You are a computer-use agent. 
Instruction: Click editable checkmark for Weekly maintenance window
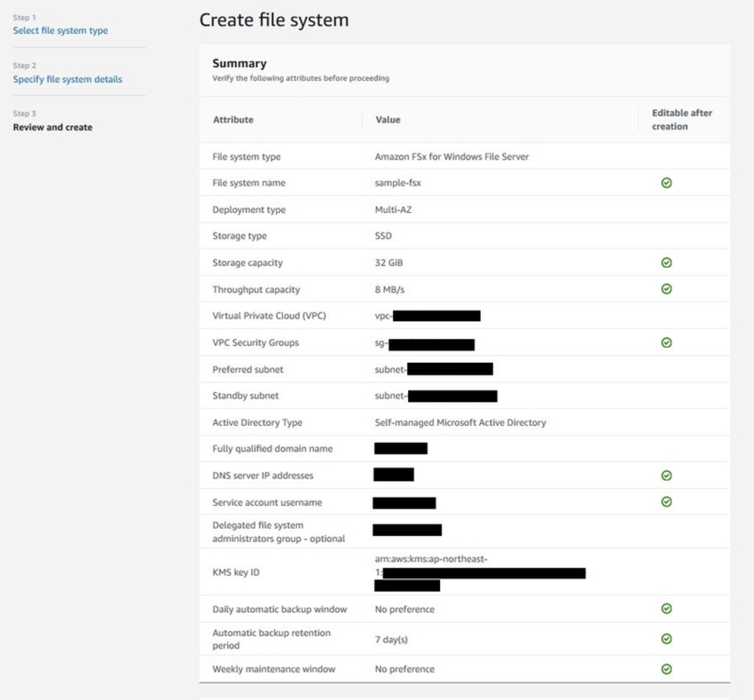click(x=666, y=669)
